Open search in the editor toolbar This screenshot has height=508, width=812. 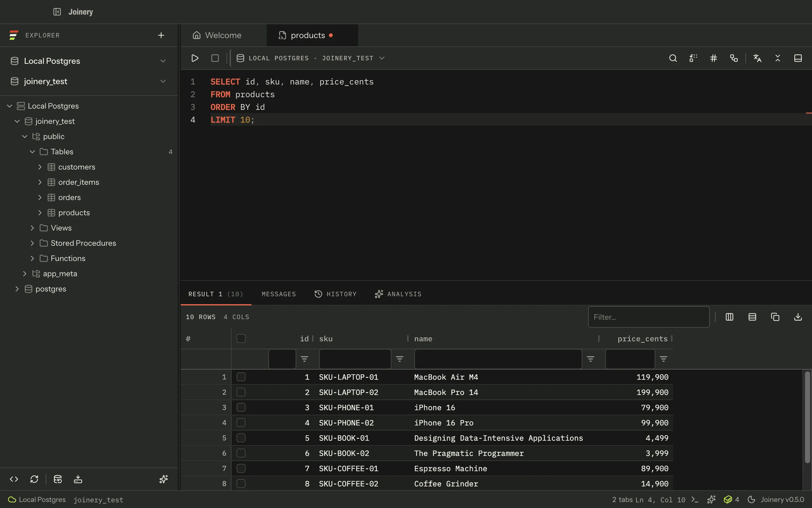coord(673,58)
